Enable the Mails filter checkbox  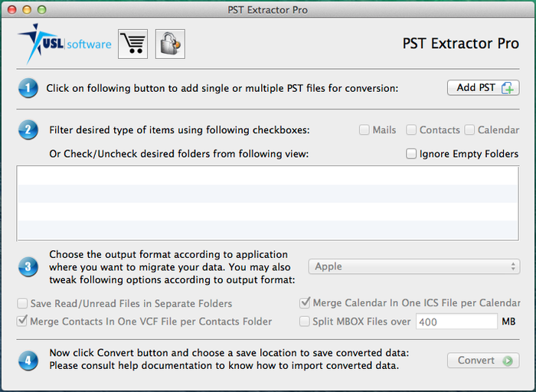[x=364, y=130]
